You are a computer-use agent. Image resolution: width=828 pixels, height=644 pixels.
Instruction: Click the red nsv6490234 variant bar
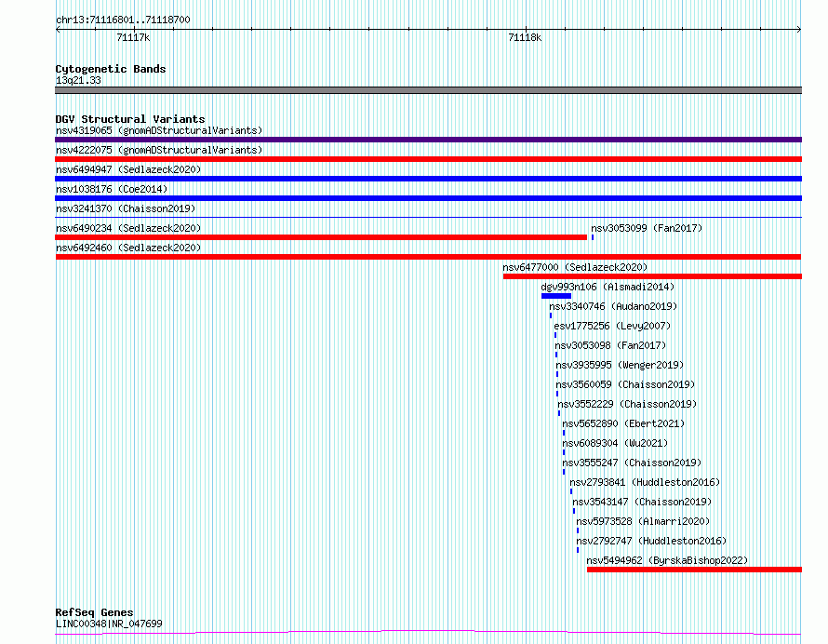(321, 237)
